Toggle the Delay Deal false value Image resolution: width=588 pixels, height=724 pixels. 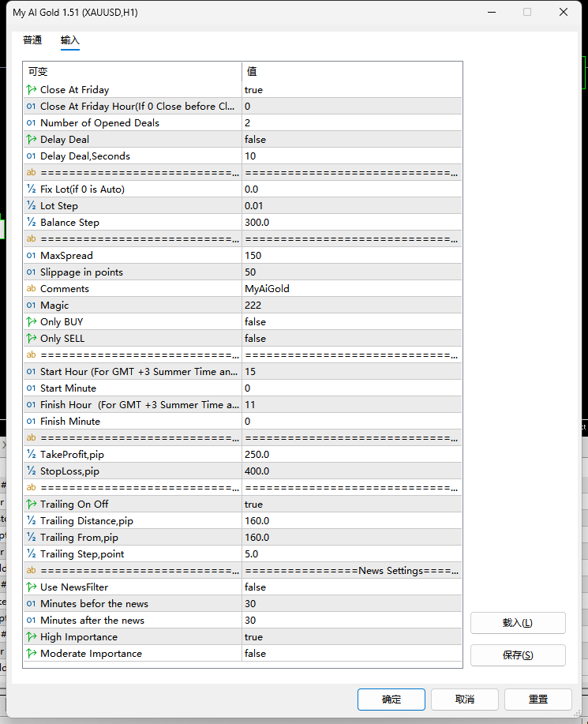[x=352, y=140]
